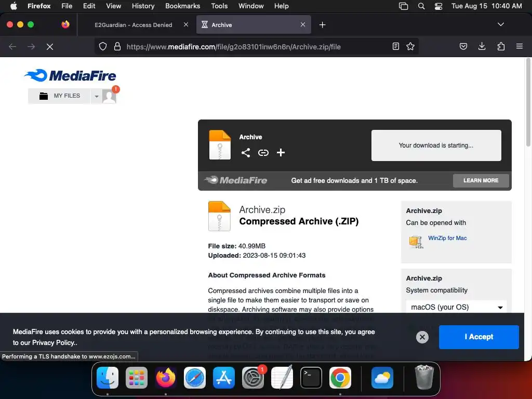Click the MY FILES button
Image resolution: width=532 pixels, height=399 pixels.
point(59,96)
